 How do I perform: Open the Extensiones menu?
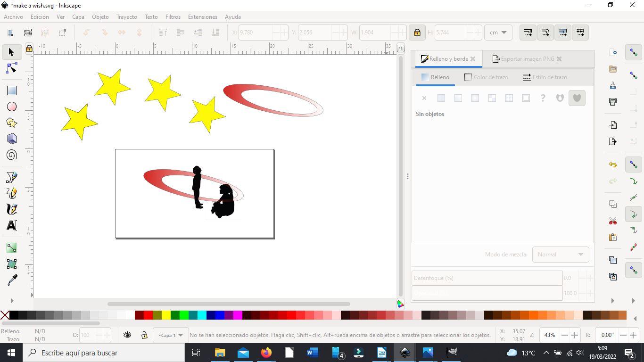pos(203,16)
